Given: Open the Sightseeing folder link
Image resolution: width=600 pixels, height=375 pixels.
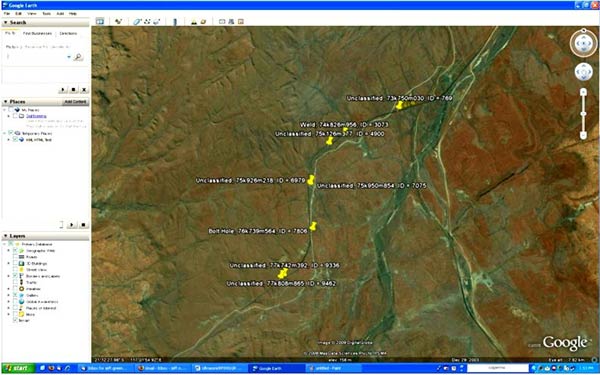Looking at the screenshot, I should point(36,116).
